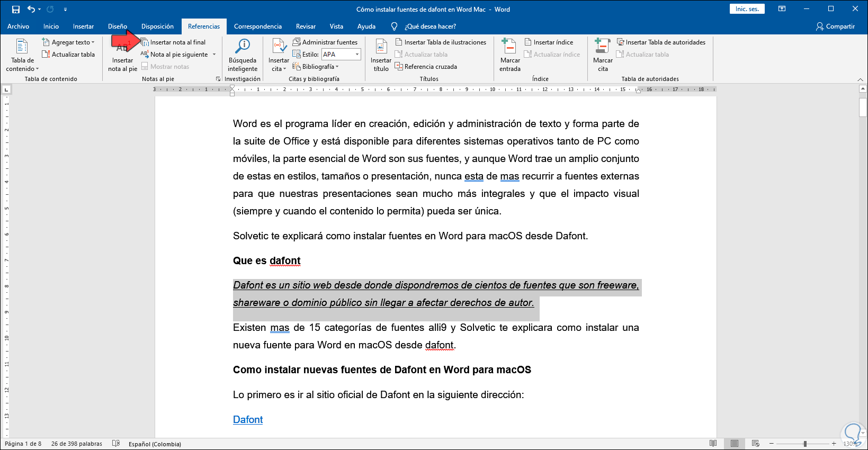Screen dimensions: 868x450
Task: Switch to Read Mode view
Action: pos(713,444)
